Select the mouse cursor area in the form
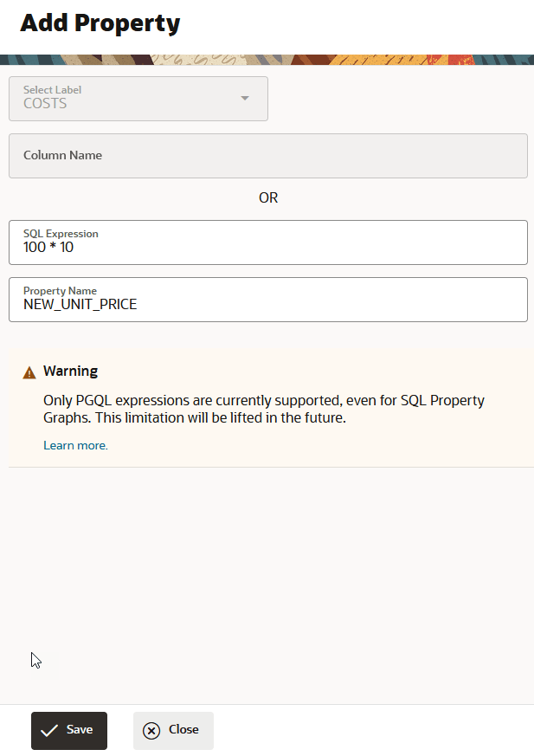This screenshot has width=534, height=756. (x=35, y=660)
